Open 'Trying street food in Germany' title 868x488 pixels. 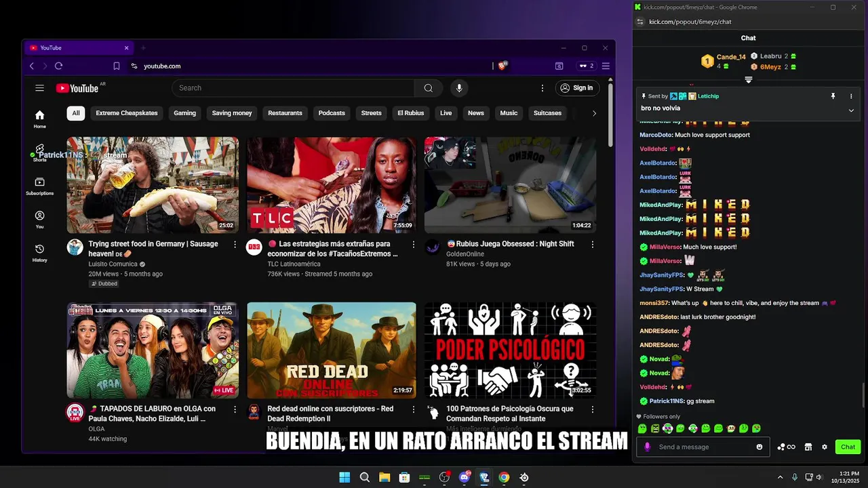tap(153, 249)
